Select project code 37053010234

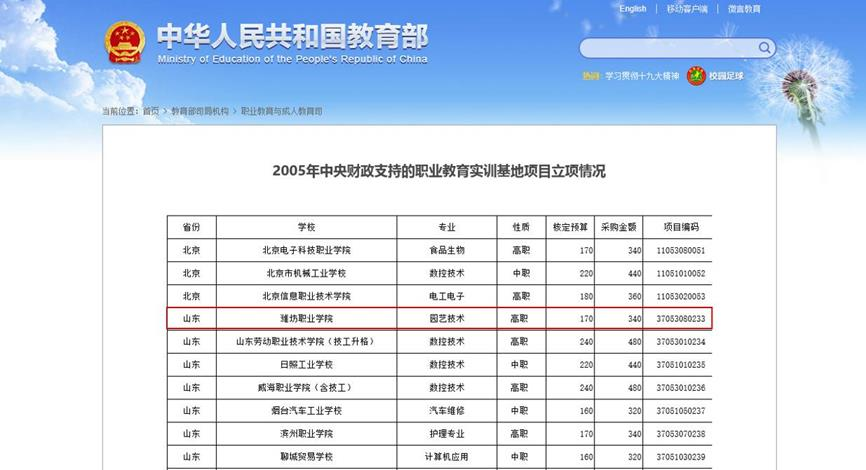[681, 342]
